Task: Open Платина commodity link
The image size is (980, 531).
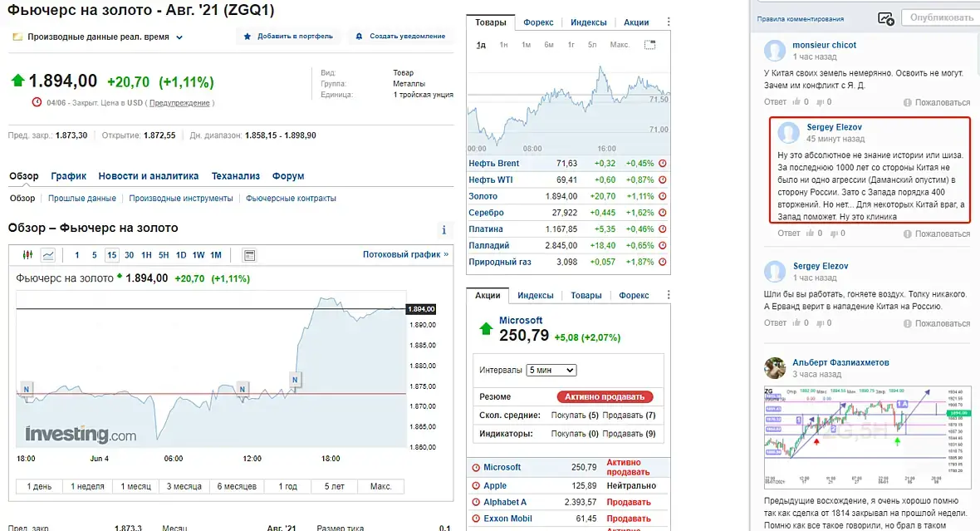Action: 486,229
